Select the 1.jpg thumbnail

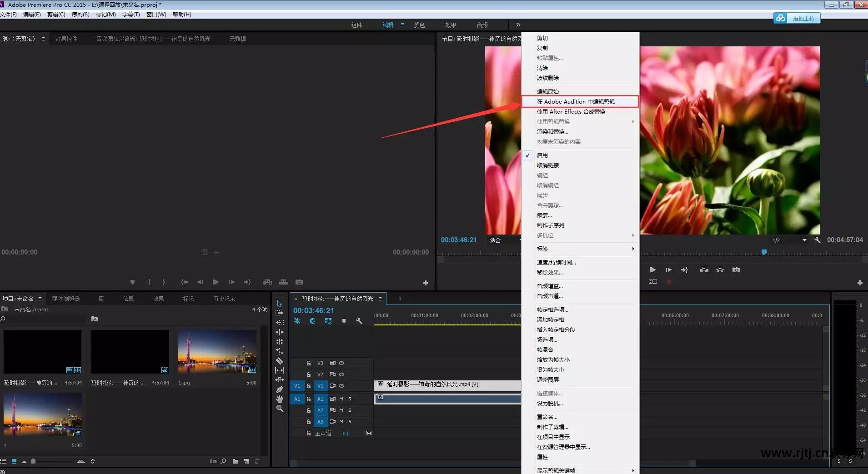coord(217,351)
